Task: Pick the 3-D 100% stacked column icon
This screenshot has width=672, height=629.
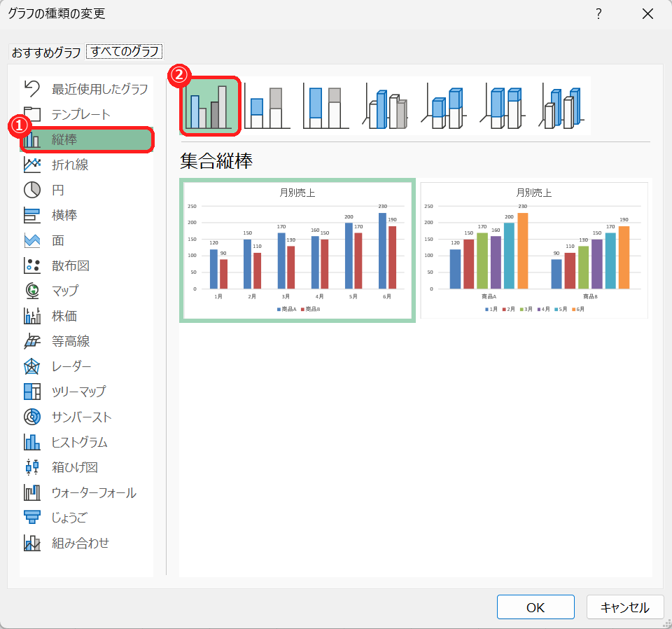Action: 503,106
